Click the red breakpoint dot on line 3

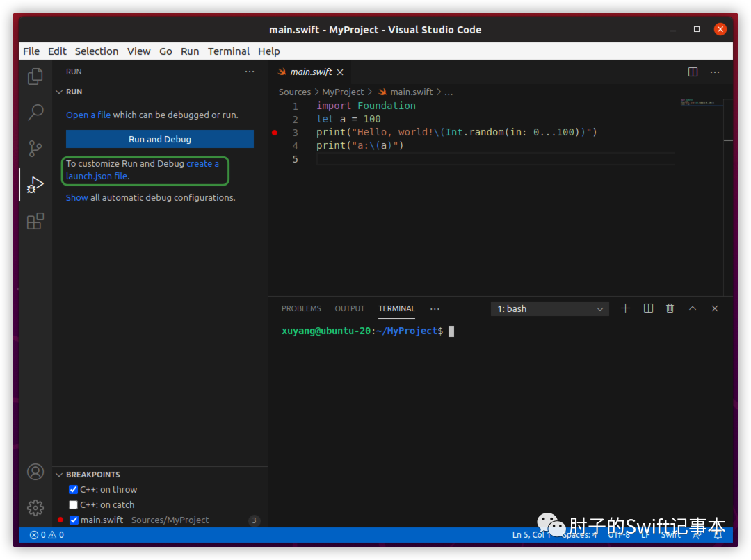tap(275, 132)
